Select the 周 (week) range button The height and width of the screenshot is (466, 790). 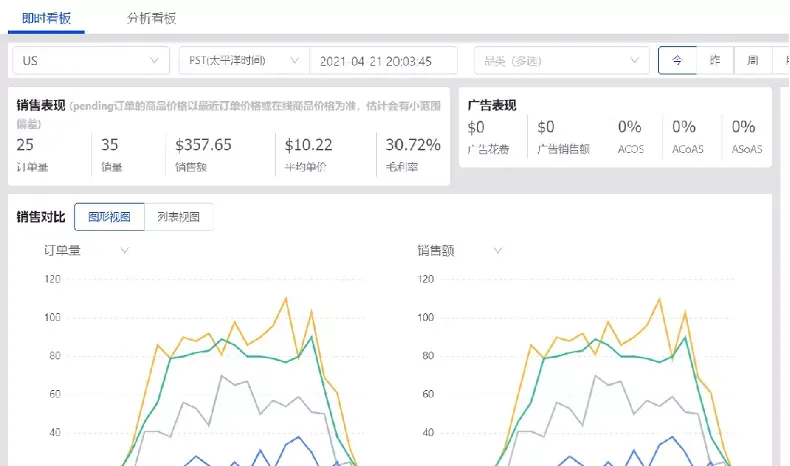pyautogui.click(x=753, y=60)
